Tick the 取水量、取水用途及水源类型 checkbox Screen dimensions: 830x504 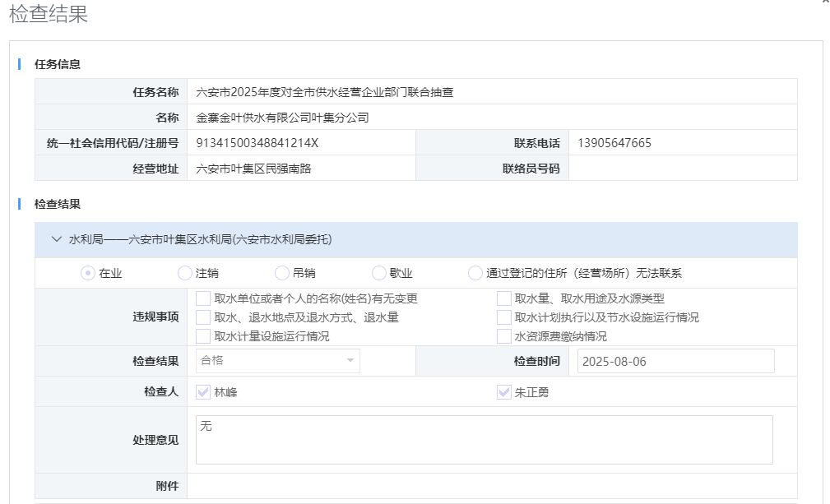(504, 298)
